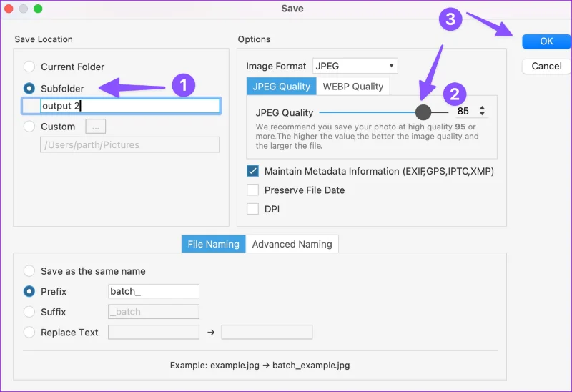
Task: Decrease JPEG quality with the stepper down arrow
Action: pyautogui.click(x=482, y=114)
